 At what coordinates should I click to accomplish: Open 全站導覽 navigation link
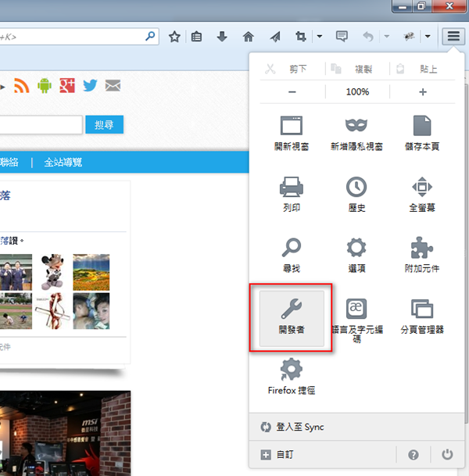click(x=63, y=162)
